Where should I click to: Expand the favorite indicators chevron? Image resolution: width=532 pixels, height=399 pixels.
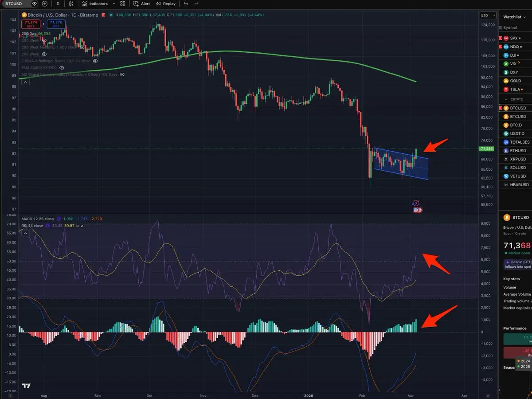coord(114,4)
